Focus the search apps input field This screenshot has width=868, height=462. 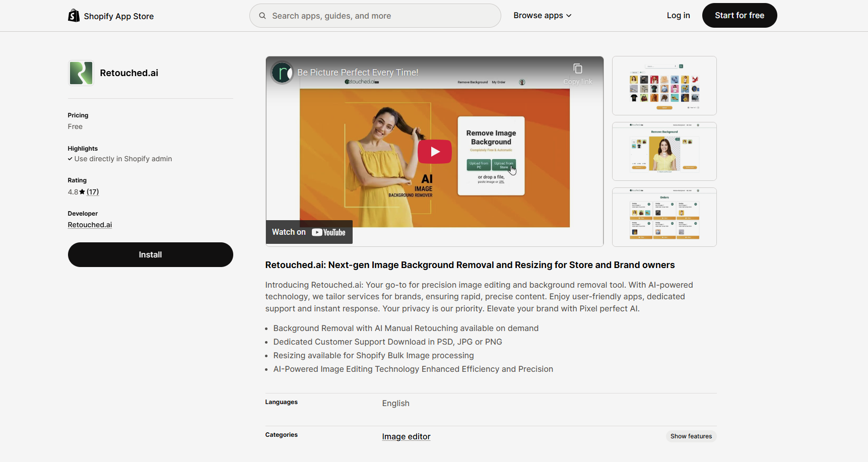[383, 16]
